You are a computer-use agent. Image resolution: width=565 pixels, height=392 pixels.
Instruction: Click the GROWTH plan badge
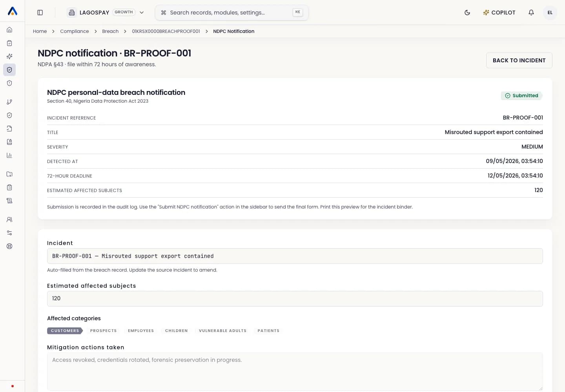click(x=124, y=12)
